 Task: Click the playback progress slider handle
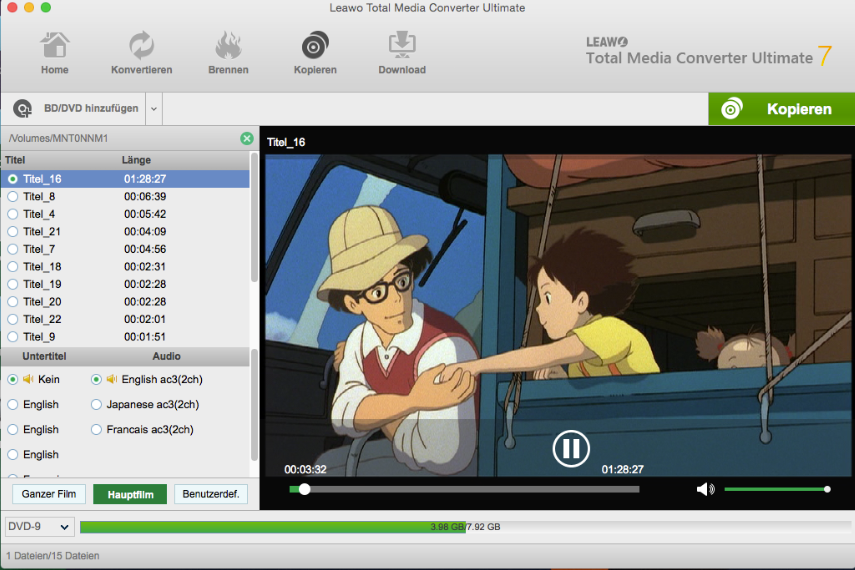point(305,489)
